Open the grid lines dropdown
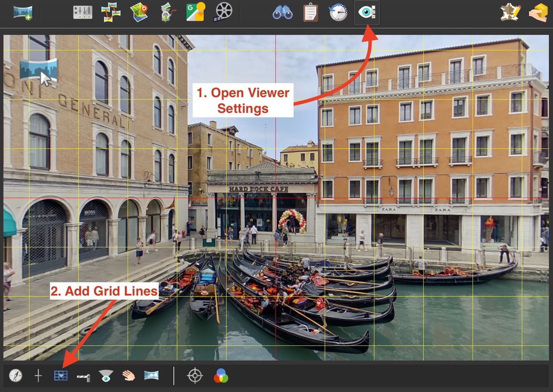The image size is (553, 392). click(61, 376)
